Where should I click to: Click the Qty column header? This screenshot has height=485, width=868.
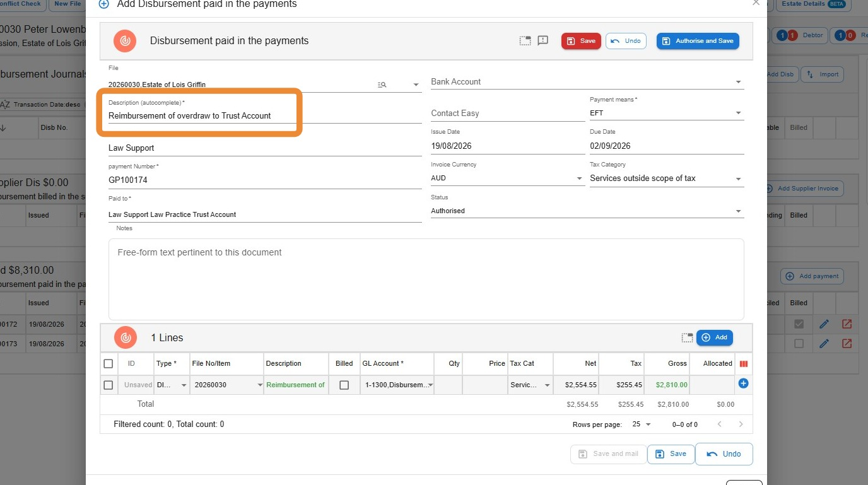pyautogui.click(x=449, y=364)
